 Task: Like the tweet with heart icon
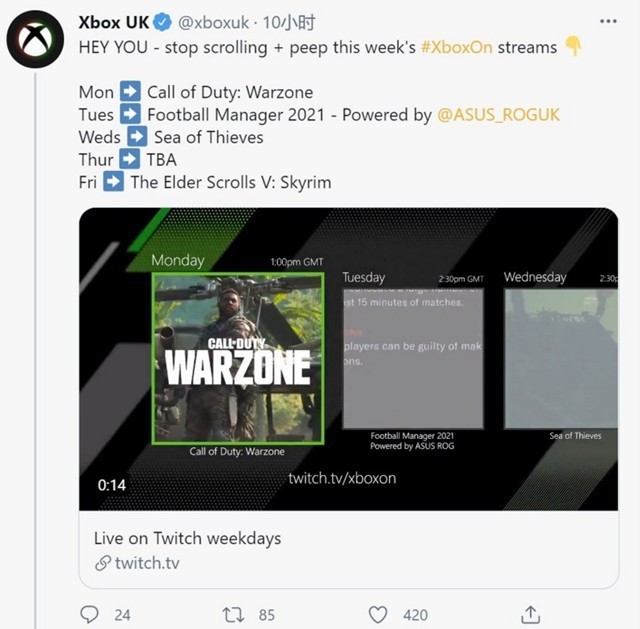[378, 614]
